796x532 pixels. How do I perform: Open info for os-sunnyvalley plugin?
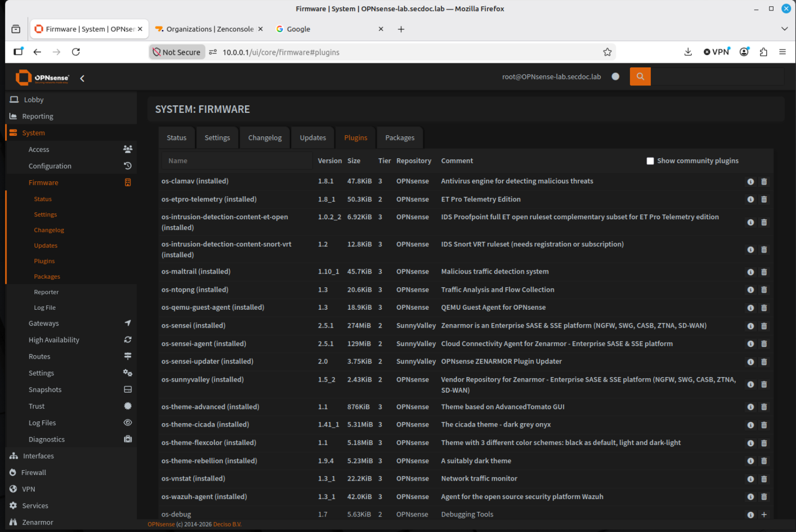coord(750,385)
